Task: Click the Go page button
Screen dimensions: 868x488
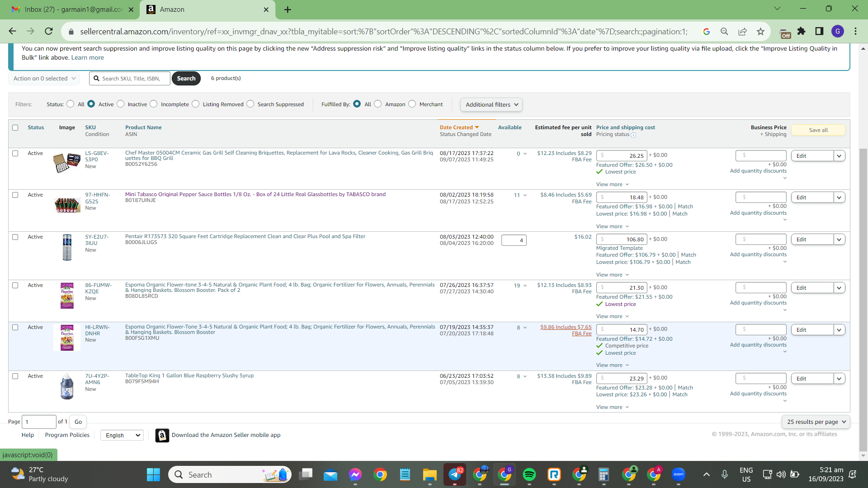Action: pos(78,422)
